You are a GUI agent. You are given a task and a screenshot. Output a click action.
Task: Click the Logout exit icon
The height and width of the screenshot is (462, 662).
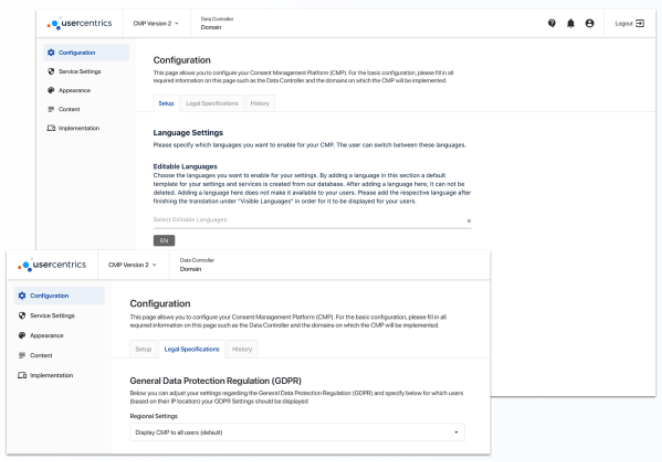click(x=640, y=23)
